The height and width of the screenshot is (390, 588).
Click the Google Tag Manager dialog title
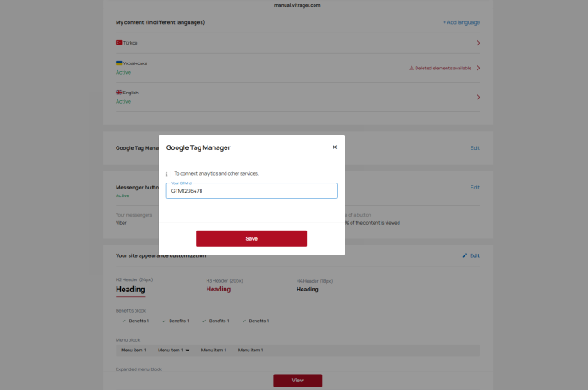[x=198, y=147]
